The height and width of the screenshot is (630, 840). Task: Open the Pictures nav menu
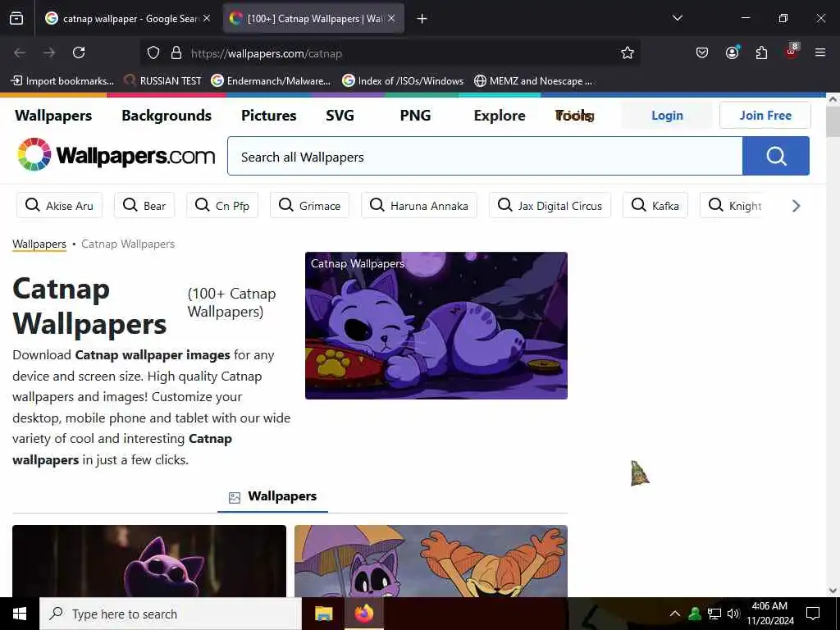[269, 116]
